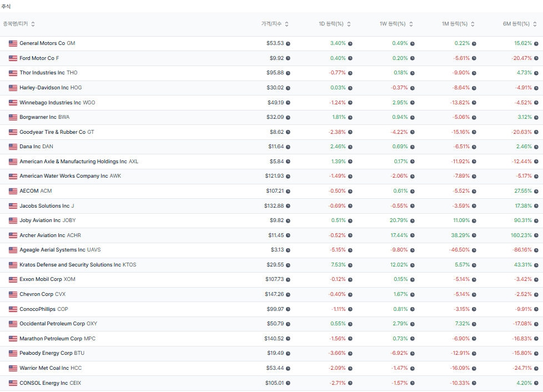Click clock icon beside Borgwarner 1M -5.06%
Image resolution: width=543 pixels, height=392 pixels.
(474, 117)
